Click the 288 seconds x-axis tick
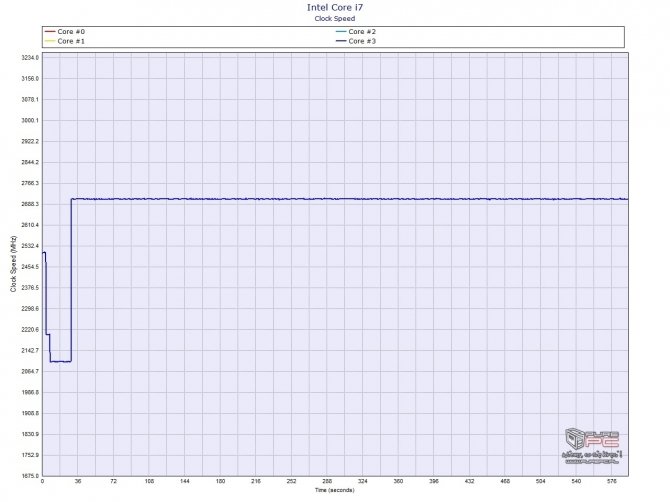670x502 pixels. (327, 481)
